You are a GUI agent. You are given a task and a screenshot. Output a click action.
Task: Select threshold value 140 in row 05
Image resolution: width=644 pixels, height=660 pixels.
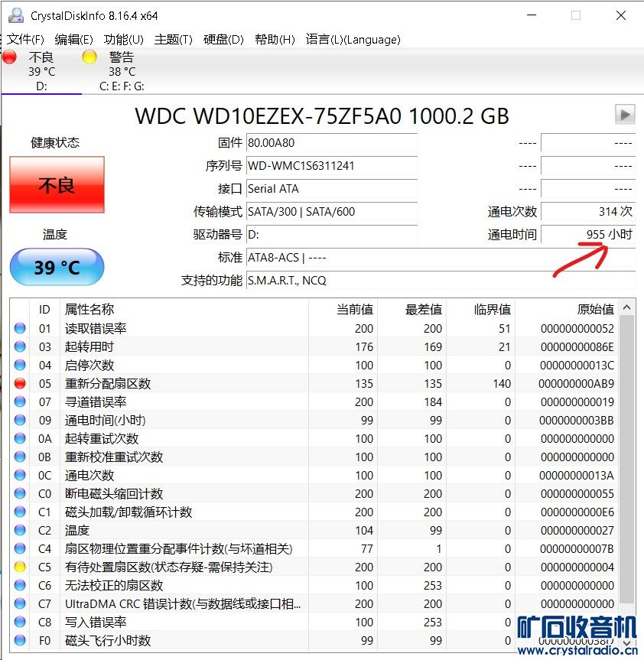click(502, 383)
